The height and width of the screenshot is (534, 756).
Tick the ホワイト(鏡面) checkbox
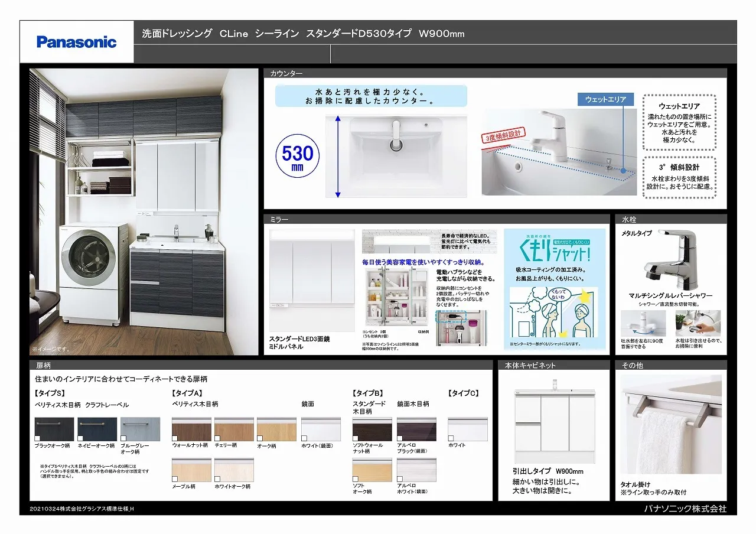click(x=305, y=438)
